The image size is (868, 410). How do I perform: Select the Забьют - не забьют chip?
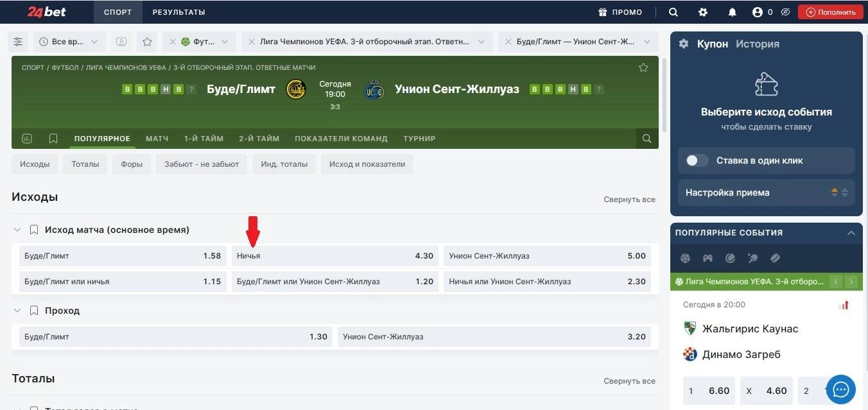202,164
